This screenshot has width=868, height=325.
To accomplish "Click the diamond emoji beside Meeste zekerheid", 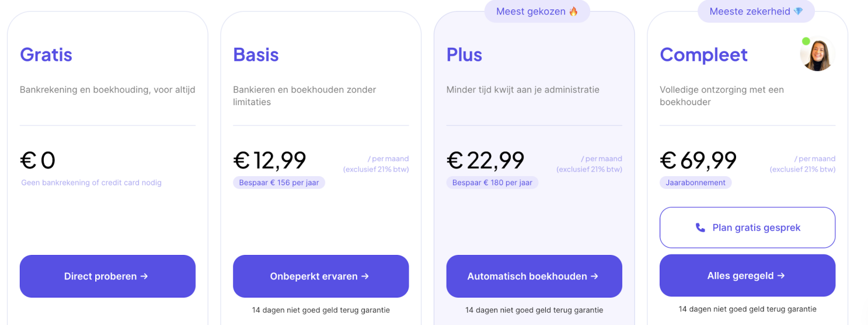I will [x=799, y=11].
